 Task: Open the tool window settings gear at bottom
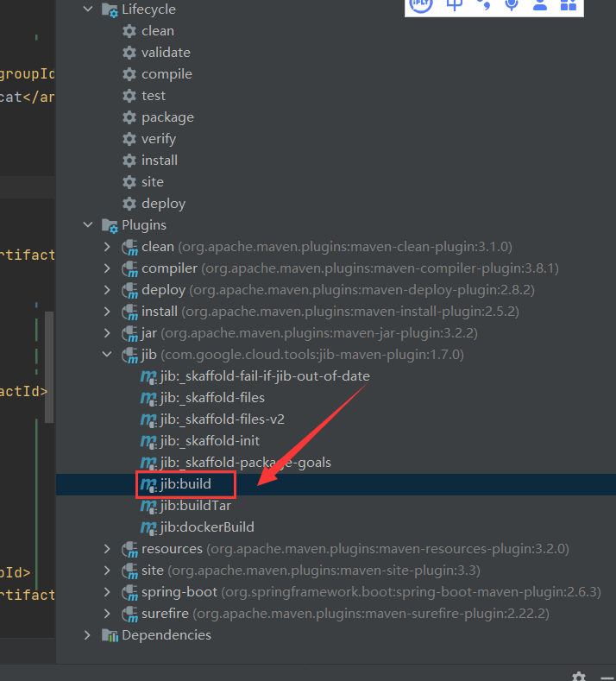pos(579,677)
